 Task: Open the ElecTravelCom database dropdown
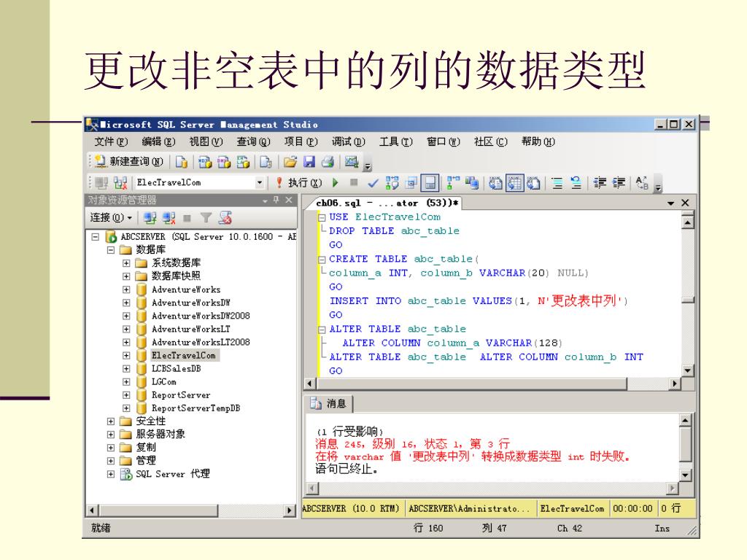coord(259,182)
